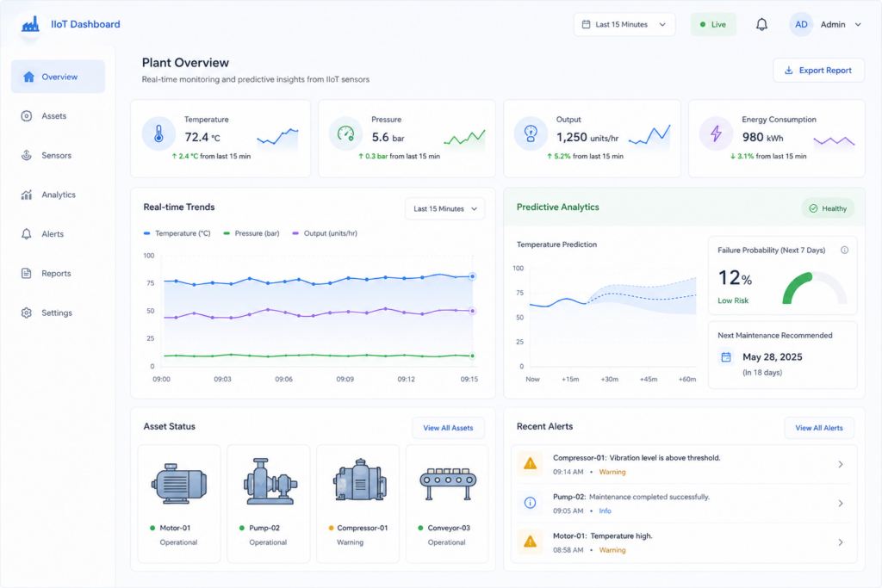Open header Last 15 Minutes dropdown

(x=624, y=24)
